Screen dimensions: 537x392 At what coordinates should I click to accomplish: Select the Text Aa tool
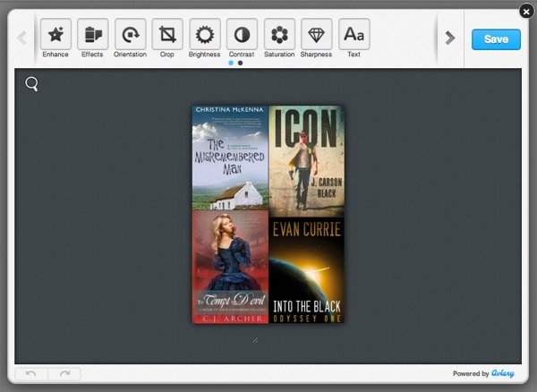354,34
